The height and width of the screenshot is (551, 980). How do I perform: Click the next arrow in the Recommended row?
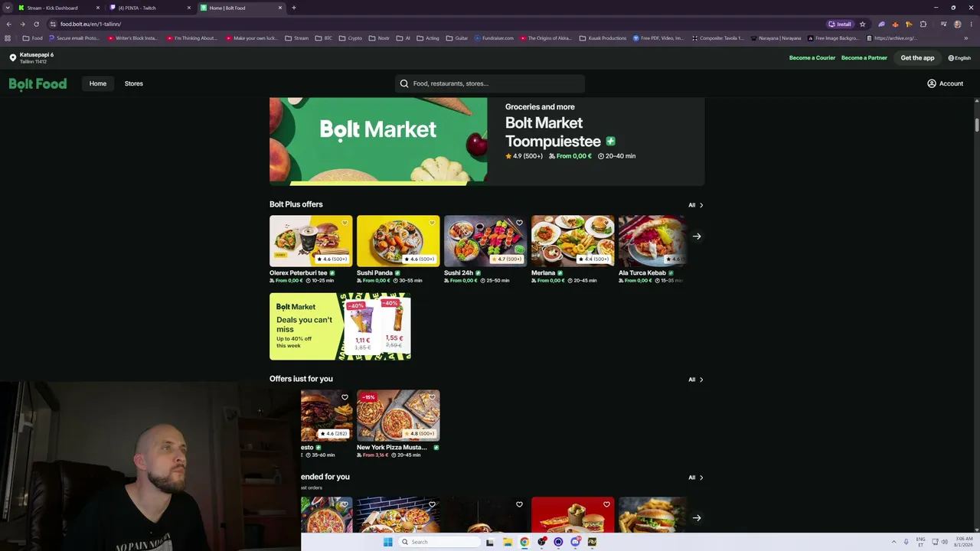697,518
